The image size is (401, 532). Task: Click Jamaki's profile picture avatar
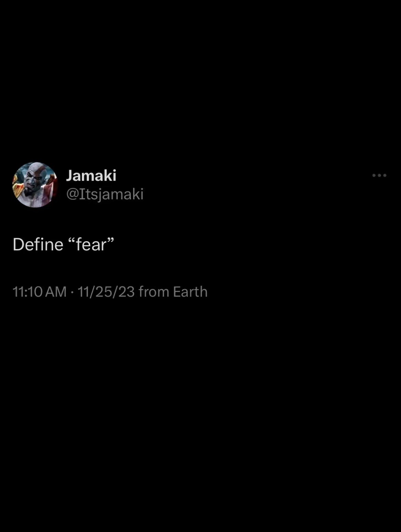(35, 185)
